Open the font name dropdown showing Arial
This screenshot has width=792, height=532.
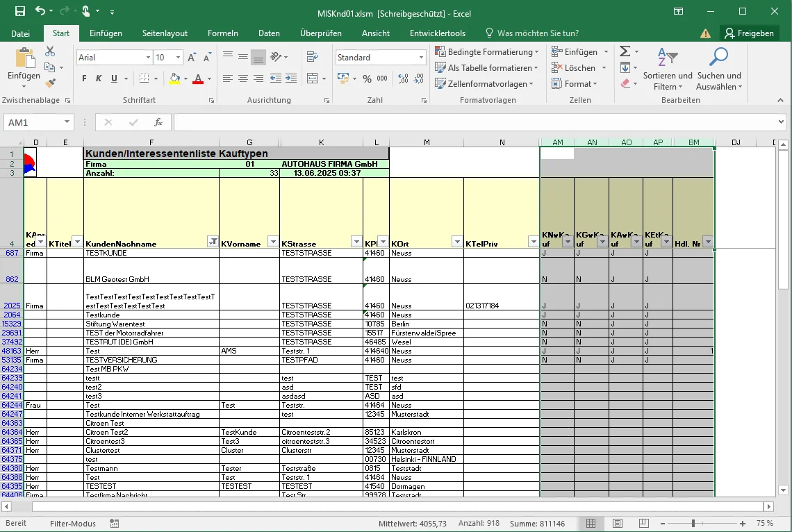(148, 58)
